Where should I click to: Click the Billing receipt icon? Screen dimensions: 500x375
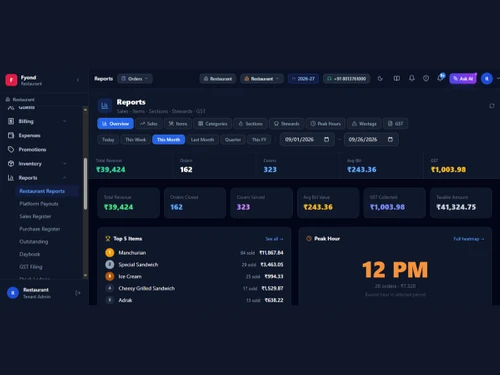coord(11,121)
